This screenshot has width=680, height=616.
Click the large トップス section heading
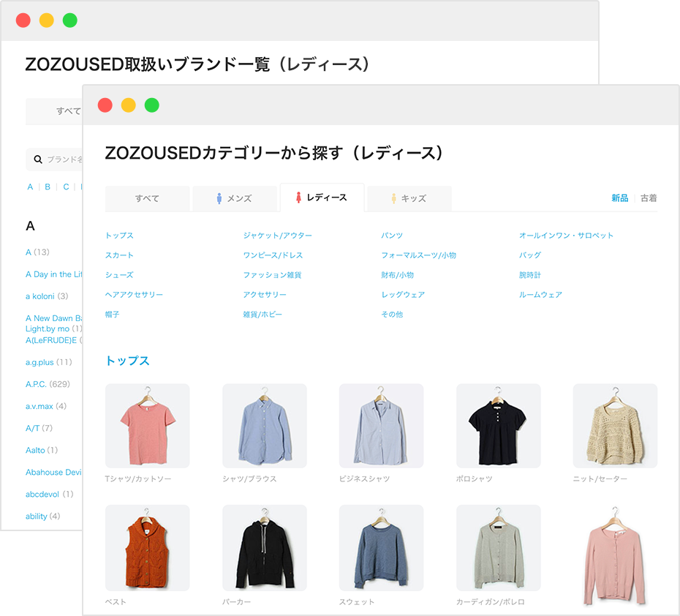coord(127,361)
